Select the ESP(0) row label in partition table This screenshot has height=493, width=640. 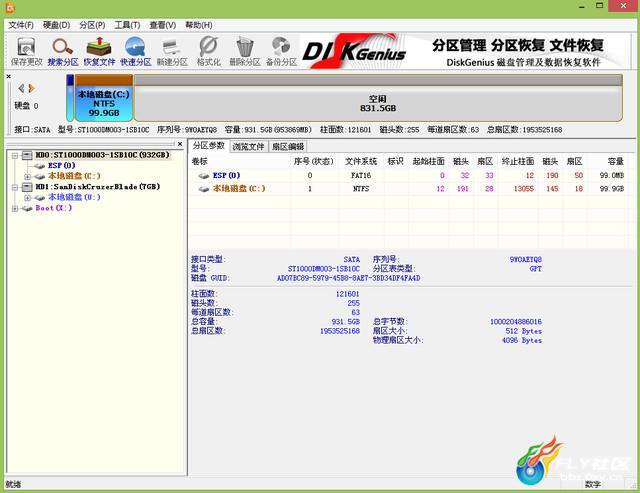[x=226, y=175]
